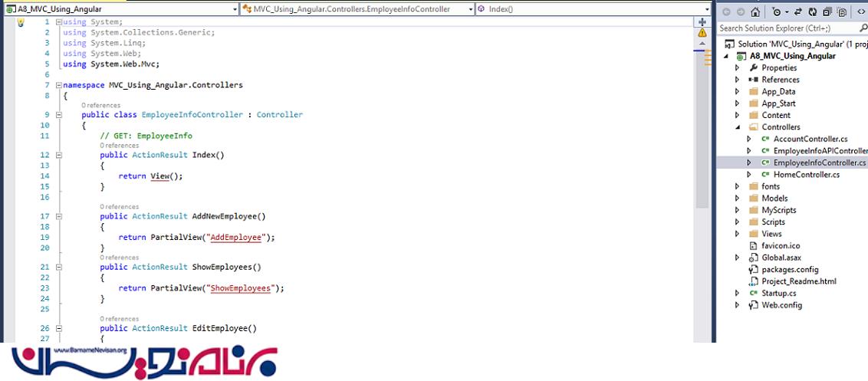Expand the Models folder
The width and height of the screenshot is (868, 381).
point(738,199)
